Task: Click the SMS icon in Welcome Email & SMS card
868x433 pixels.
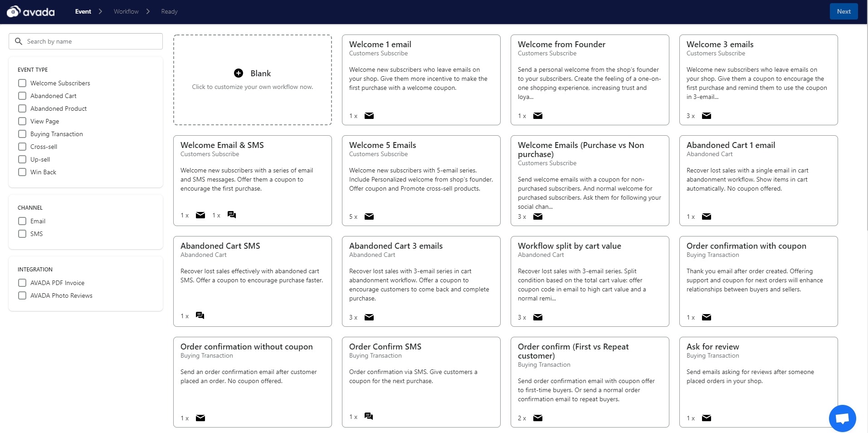Action: coord(232,215)
